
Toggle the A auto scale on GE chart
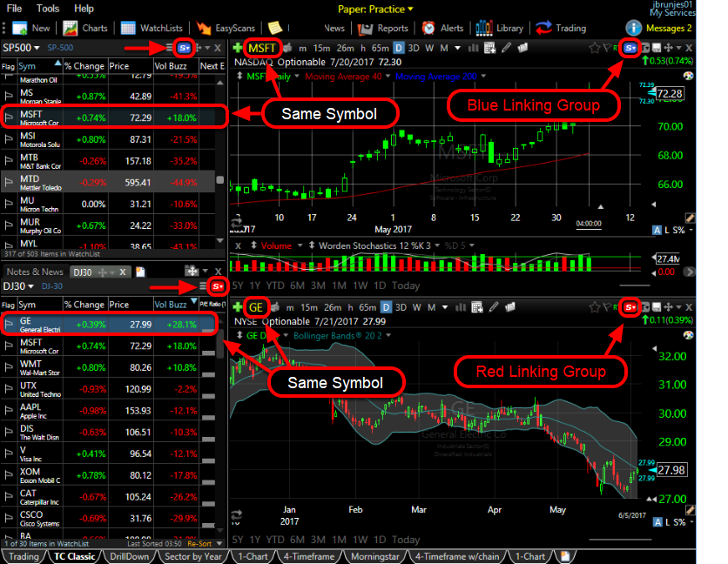pyautogui.click(x=657, y=522)
